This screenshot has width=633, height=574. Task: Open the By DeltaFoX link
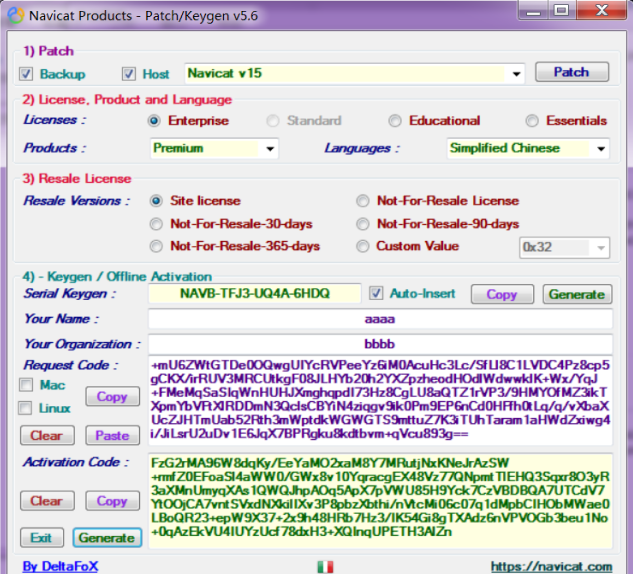pos(61,566)
